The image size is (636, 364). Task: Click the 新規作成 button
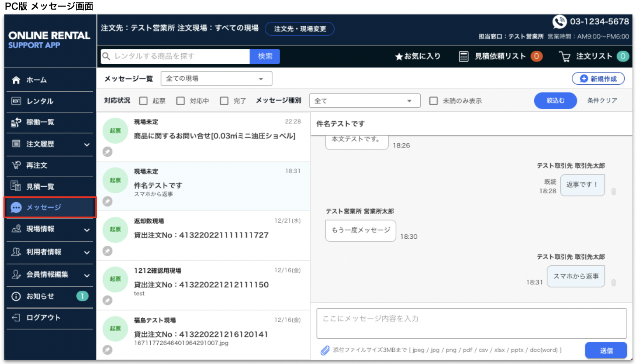598,79
